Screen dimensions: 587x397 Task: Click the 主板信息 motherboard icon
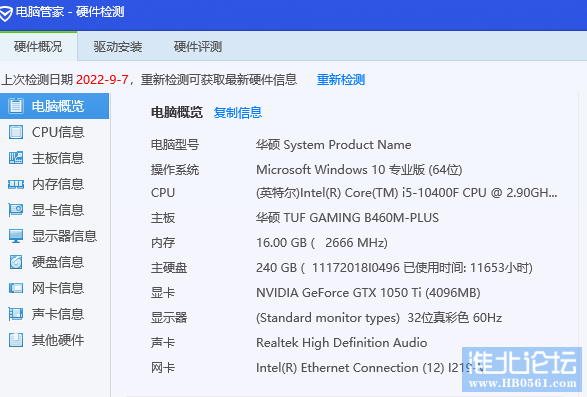(x=16, y=158)
